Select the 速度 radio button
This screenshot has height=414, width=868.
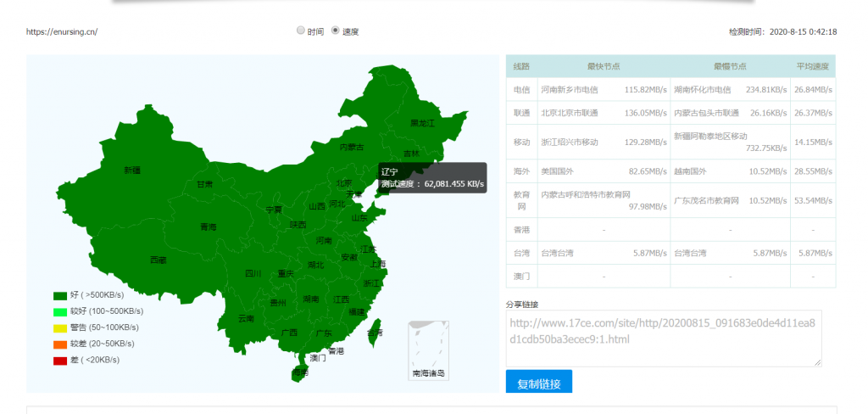[x=336, y=31]
